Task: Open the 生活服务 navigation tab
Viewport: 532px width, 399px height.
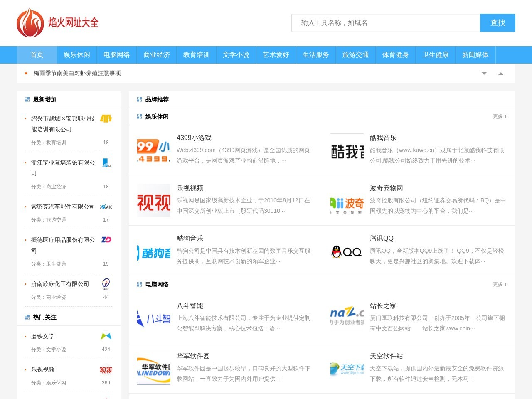Action: 316,55
